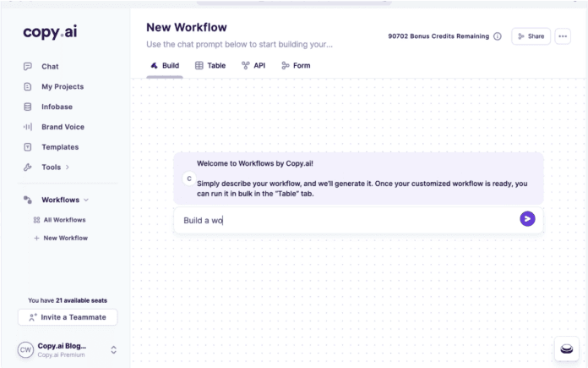Collapse the Workflows section
Image resolution: width=588 pixels, height=368 pixels.
click(86, 200)
